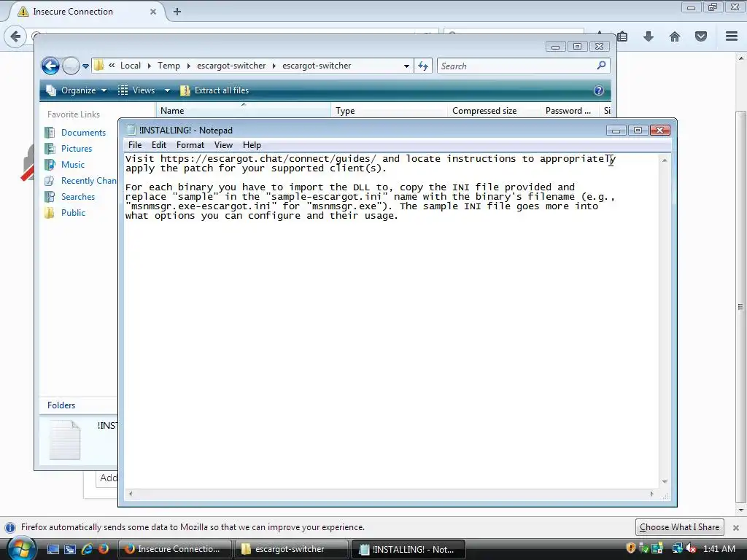
Task: Open Explorer recent pages dropdown arrow
Action: tap(86, 66)
